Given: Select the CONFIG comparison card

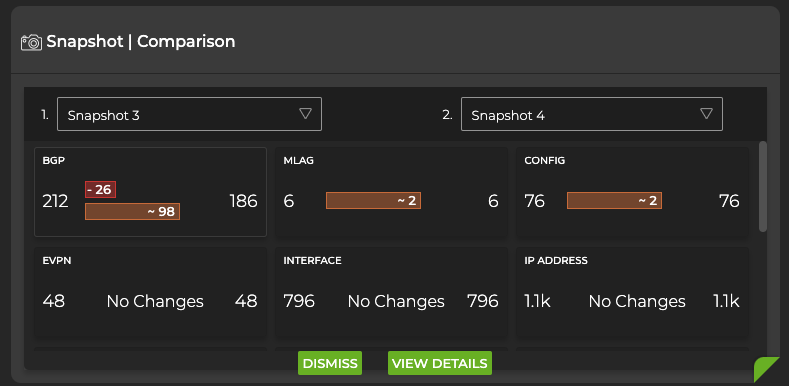Looking at the screenshot, I should coord(632,192).
